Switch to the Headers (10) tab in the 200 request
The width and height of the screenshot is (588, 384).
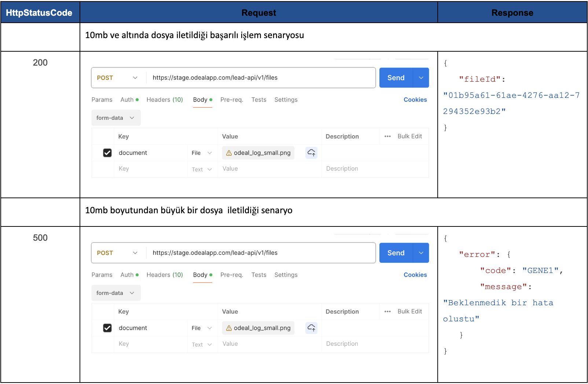(165, 100)
